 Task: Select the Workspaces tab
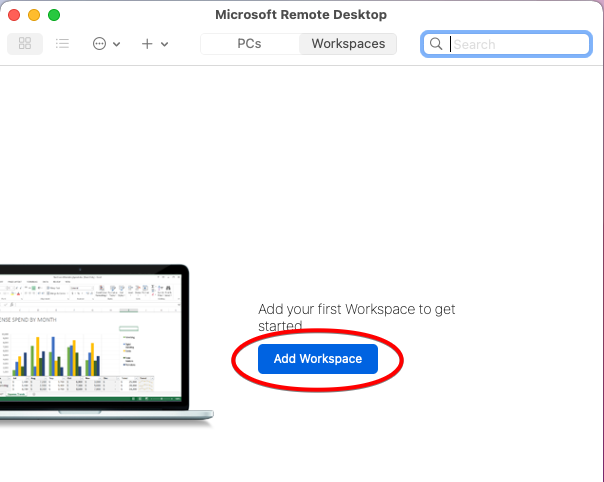click(x=348, y=44)
